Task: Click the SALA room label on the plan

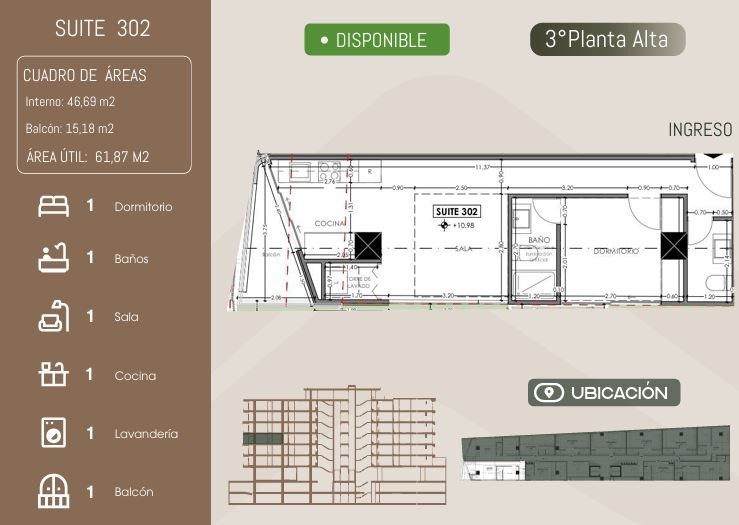Action: tap(463, 248)
